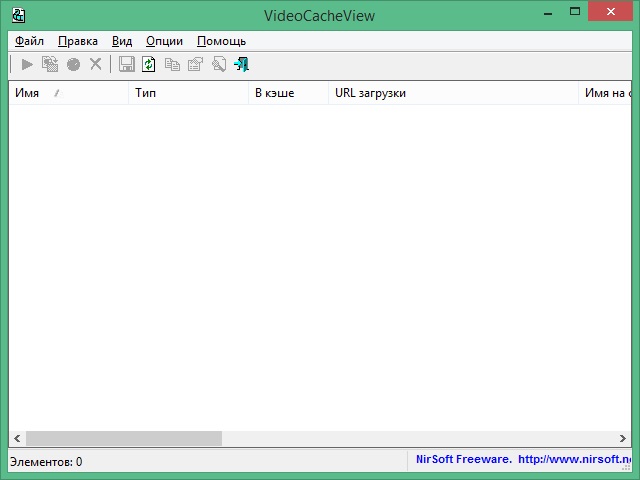The width and height of the screenshot is (640, 480).
Task: Click the Delete (X) toolbar icon
Action: click(x=96, y=65)
